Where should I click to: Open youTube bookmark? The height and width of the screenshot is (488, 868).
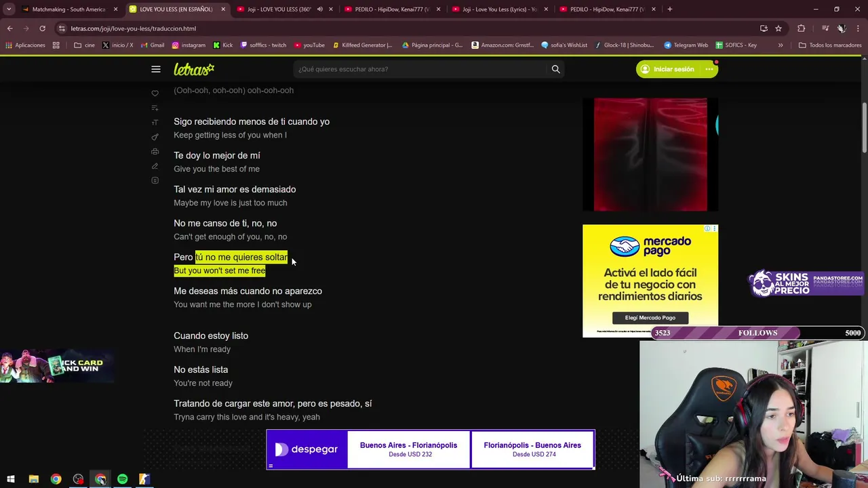click(309, 45)
